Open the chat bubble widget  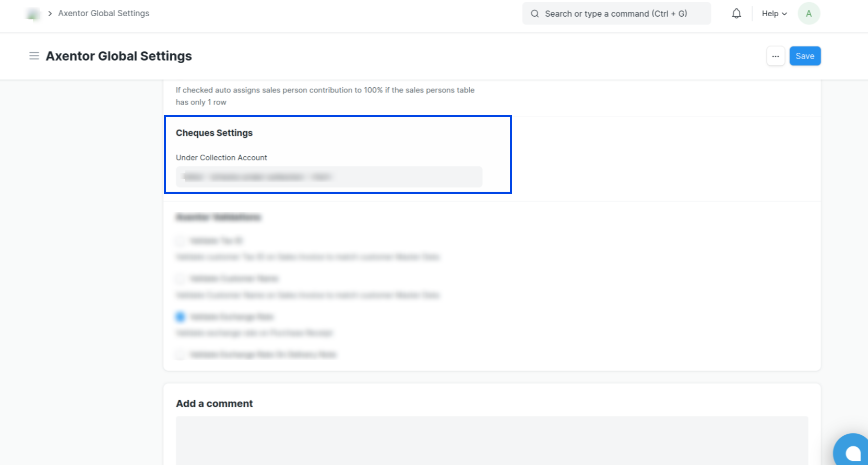point(852,452)
